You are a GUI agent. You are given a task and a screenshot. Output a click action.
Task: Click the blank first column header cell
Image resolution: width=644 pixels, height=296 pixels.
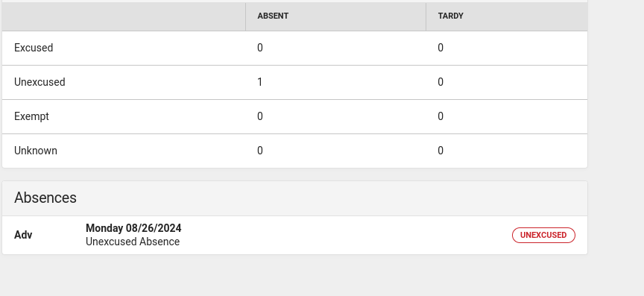(124, 16)
